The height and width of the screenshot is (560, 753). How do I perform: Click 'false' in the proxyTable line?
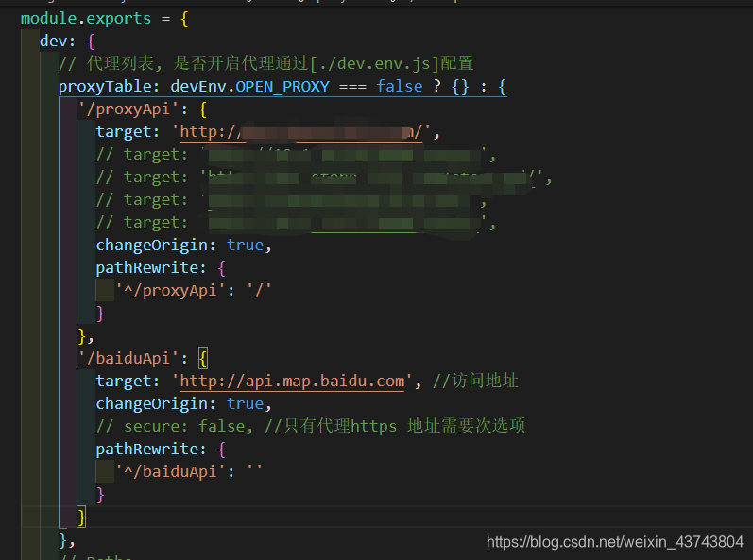399,86
